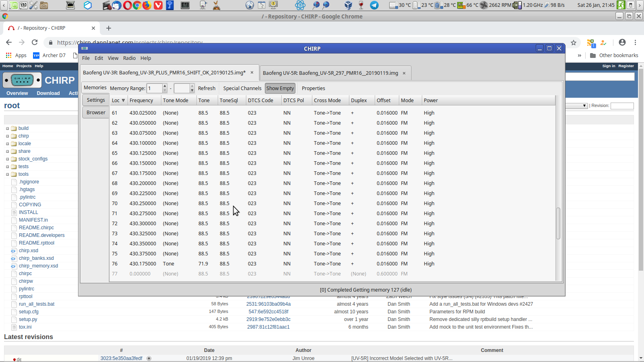Toggle the Show Empty button
Image resolution: width=644 pixels, height=362 pixels.
click(x=280, y=88)
